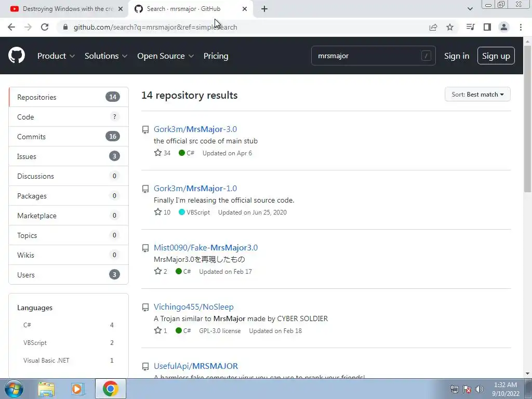Viewport: 532px width, 399px height.
Task: Launch Windows Media Player taskbar icon
Action: click(78, 389)
